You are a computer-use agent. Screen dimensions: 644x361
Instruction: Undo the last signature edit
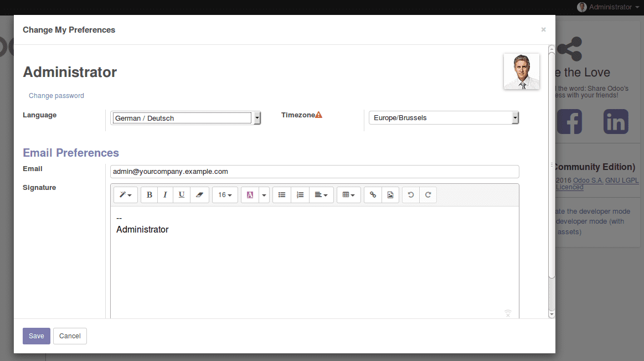411,195
